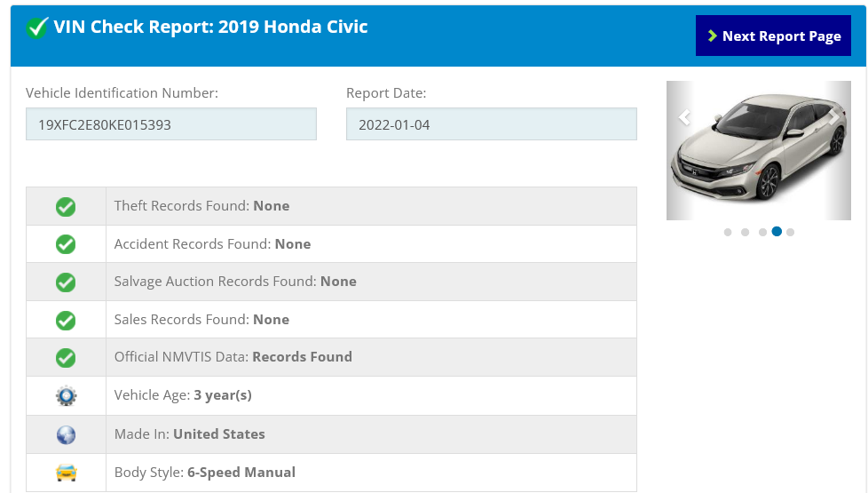Click the yellow car icon beside Body Style
The image size is (868, 493).
click(66, 473)
